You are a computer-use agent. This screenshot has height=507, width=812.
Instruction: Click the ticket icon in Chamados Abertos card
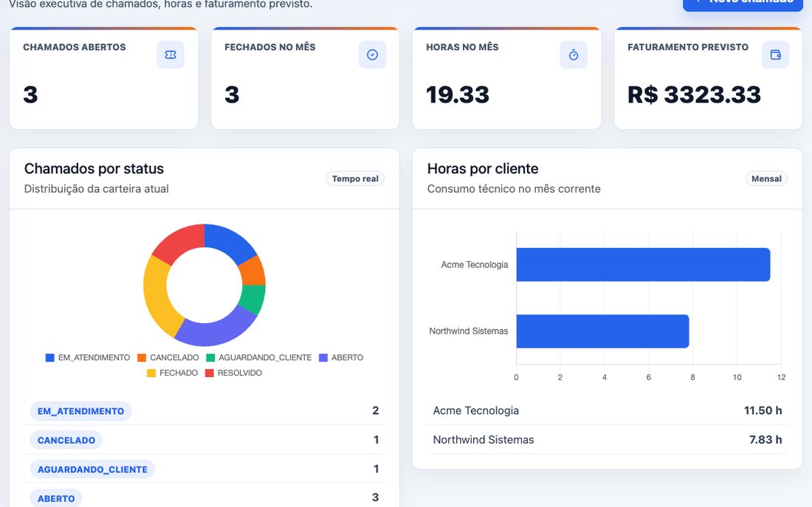pos(171,55)
